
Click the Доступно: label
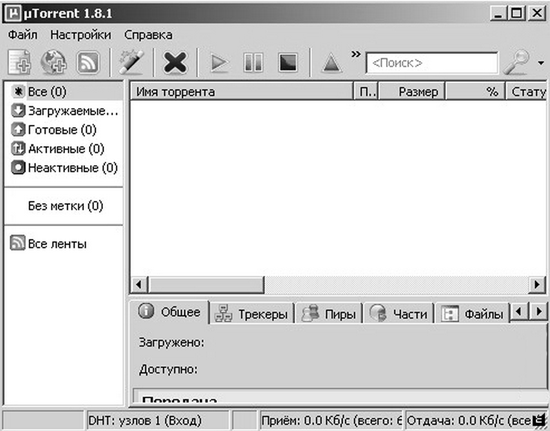168,369
